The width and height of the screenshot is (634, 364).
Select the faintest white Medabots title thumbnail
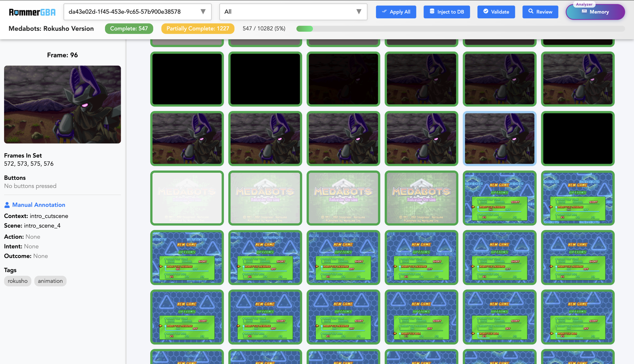(x=187, y=198)
